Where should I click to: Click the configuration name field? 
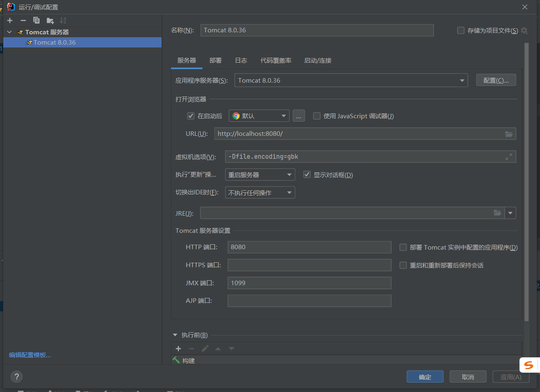pyautogui.click(x=317, y=30)
